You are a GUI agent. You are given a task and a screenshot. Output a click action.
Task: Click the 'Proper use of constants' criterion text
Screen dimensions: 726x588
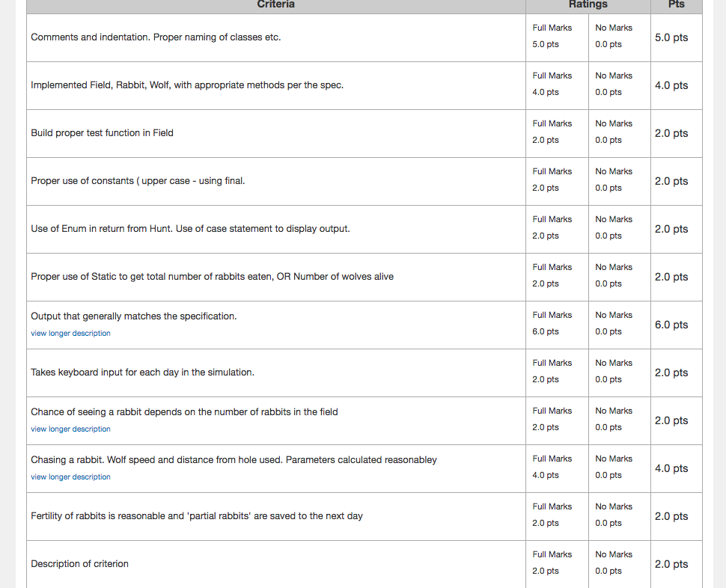point(138,181)
